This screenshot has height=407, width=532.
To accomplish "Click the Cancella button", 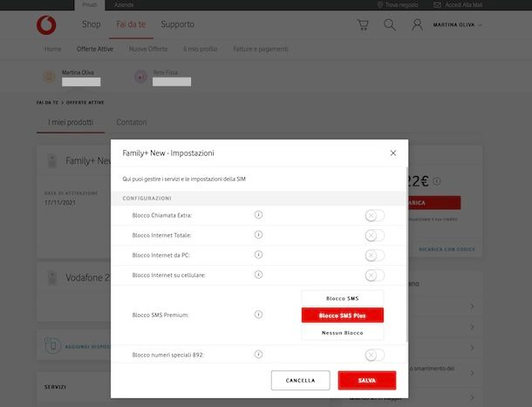I will 300,381.
